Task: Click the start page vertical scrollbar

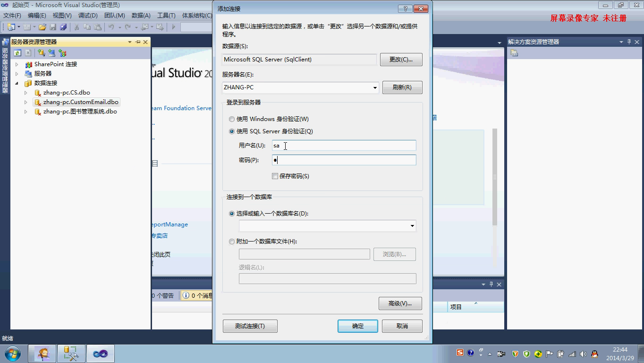Action: pos(495,177)
